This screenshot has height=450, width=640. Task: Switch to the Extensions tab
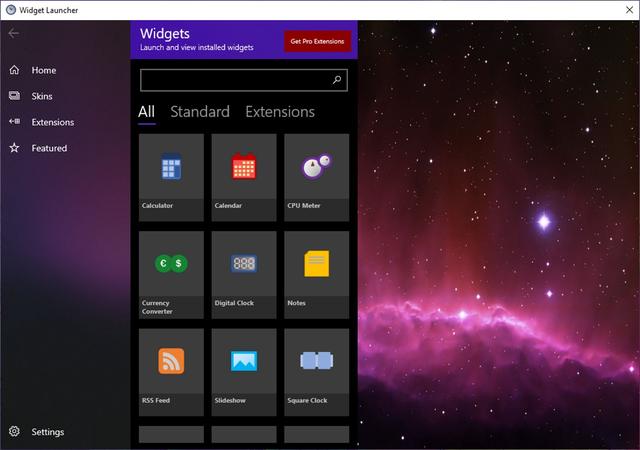(280, 111)
